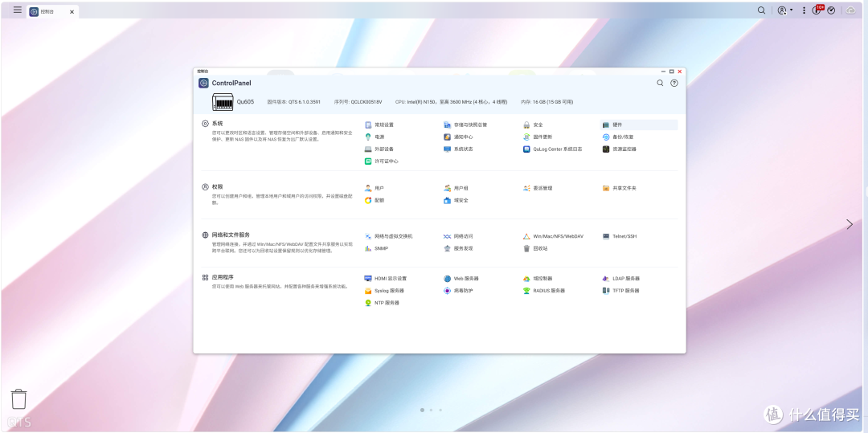Viewport: 868px width, 433px height.
Task: Open HDMI 显示设置
Action: [385, 278]
